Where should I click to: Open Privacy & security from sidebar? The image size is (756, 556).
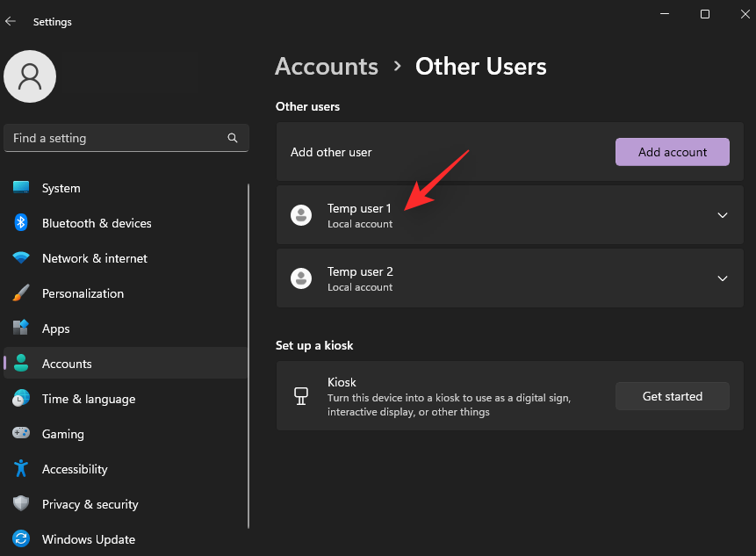click(x=21, y=503)
